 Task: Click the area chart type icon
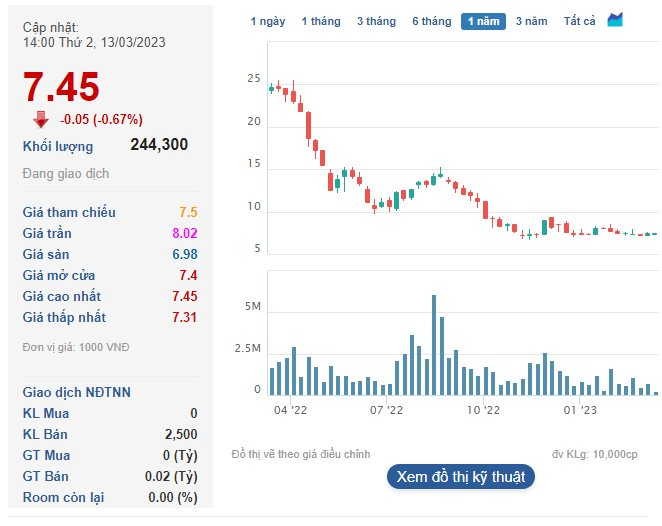click(x=615, y=20)
